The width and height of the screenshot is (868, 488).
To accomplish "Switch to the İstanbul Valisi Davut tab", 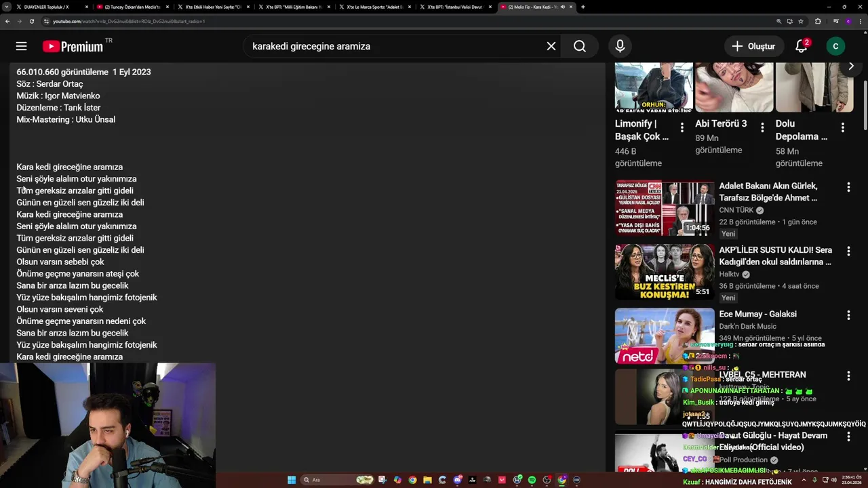I will coord(456,7).
